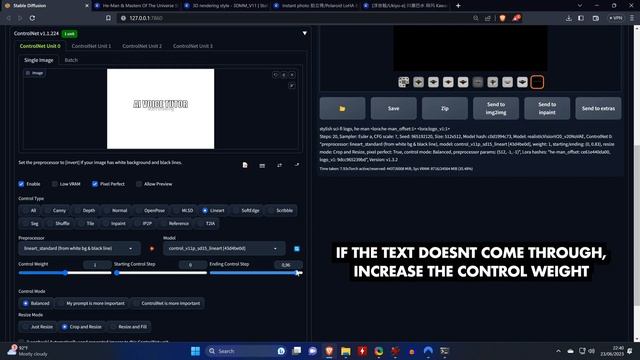The image size is (640, 360).
Task: Enable the Low VRAM checkbox
Action: point(55,184)
